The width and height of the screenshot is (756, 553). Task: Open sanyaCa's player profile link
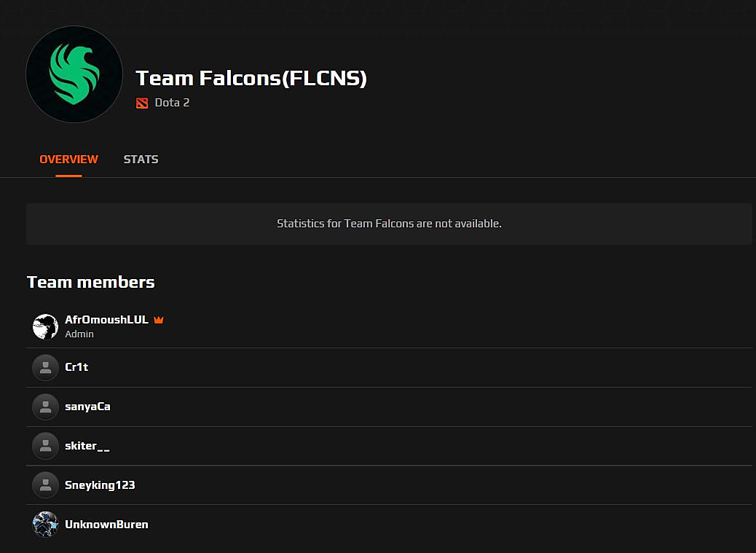pyautogui.click(x=87, y=407)
